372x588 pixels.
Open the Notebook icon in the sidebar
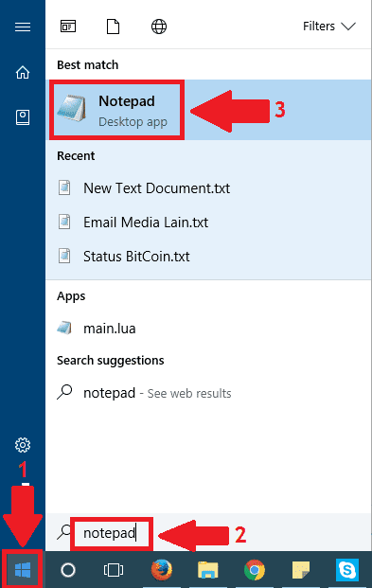coord(23,117)
